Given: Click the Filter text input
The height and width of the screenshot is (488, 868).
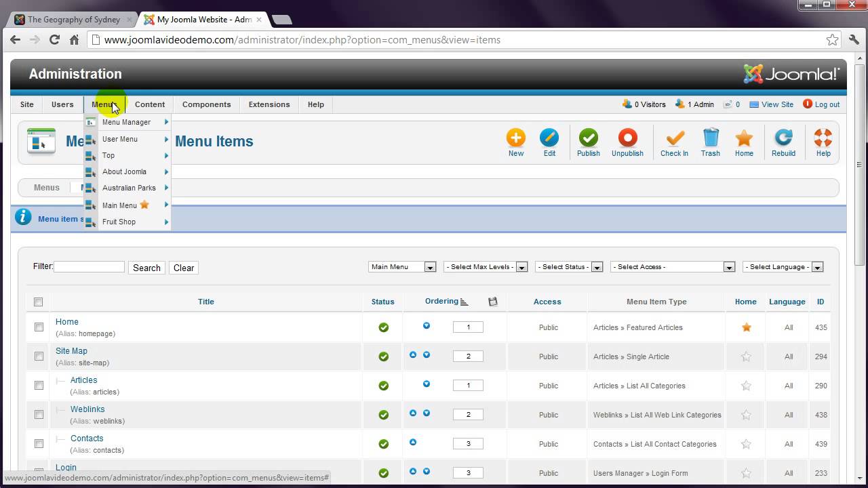Looking at the screenshot, I should click(89, 267).
